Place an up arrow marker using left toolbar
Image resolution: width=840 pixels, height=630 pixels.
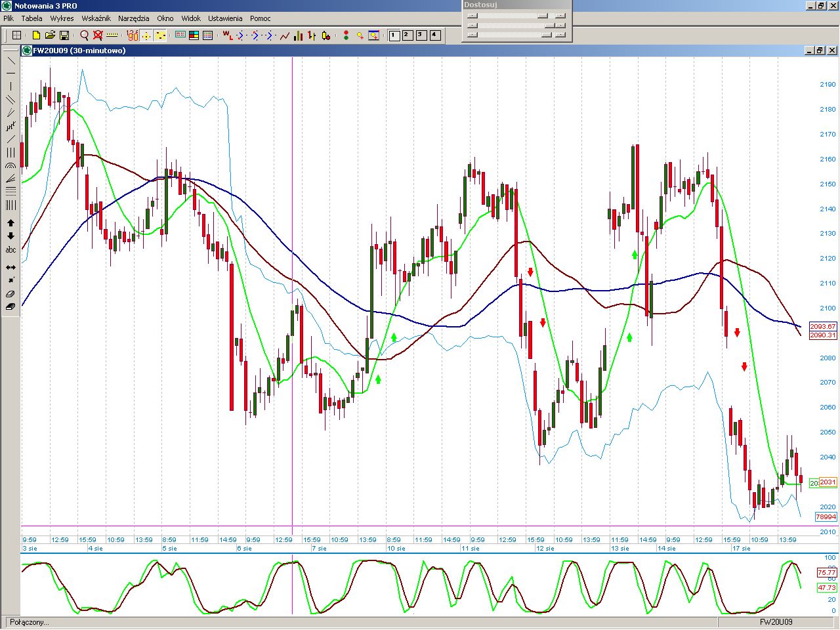[x=11, y=223]
